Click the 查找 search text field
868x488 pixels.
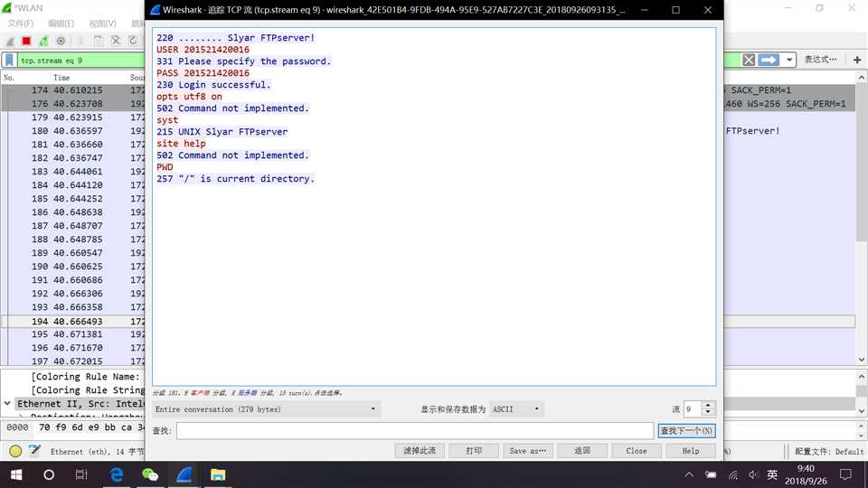tap(415, 430)
